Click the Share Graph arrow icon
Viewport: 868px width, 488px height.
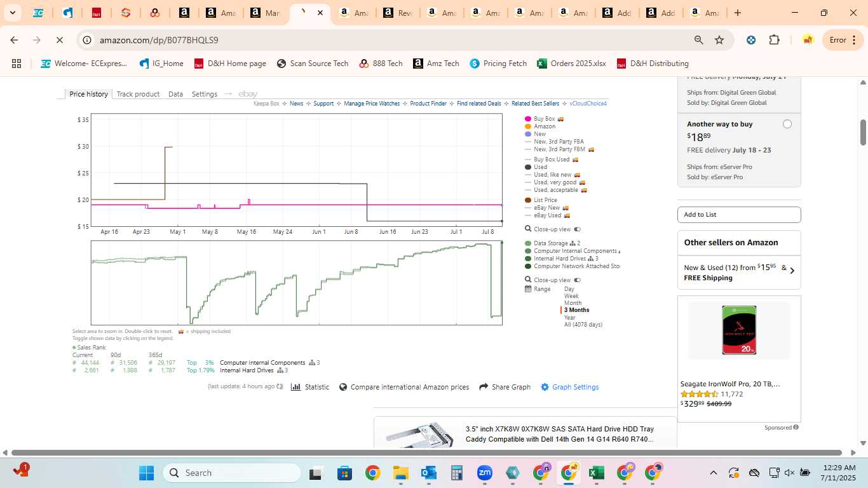pos(484,387)
